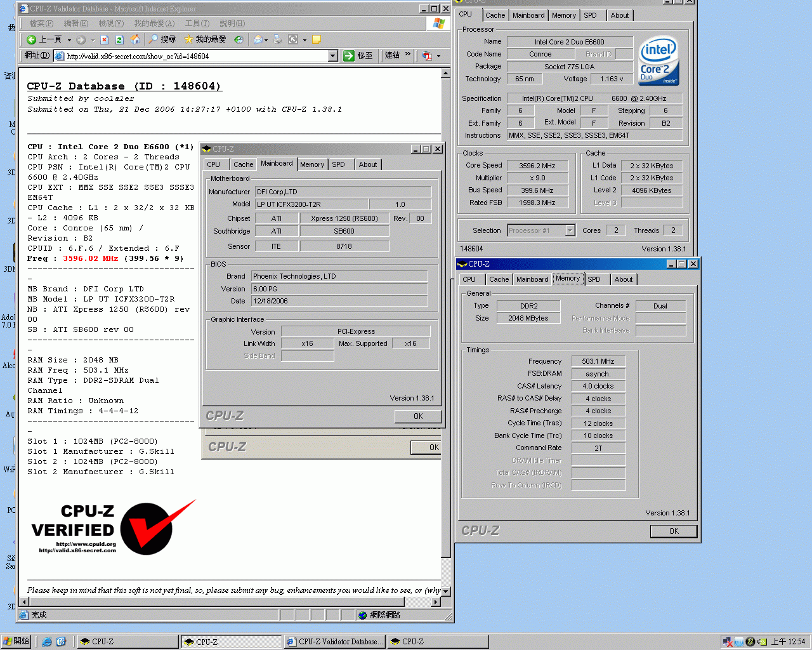Click the IE horizontal scrollbar left arrow
812x650 pixels.
point(25,602)
